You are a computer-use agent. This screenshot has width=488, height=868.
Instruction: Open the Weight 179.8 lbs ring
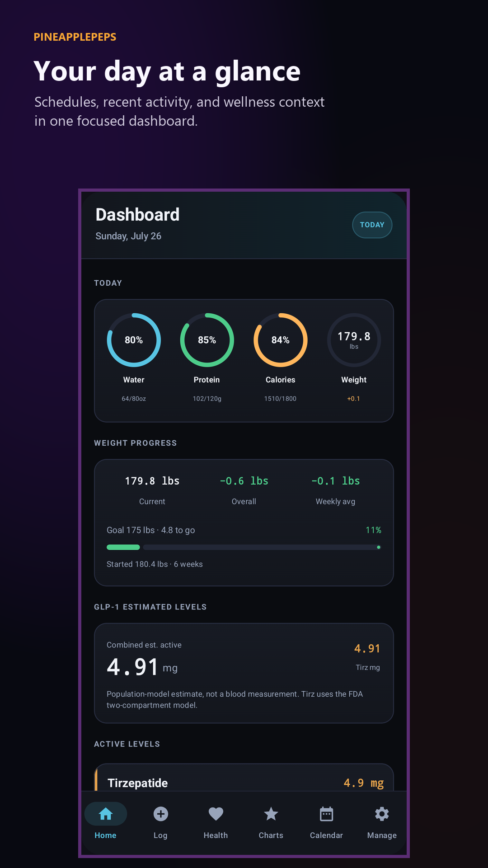click(354, 340)
